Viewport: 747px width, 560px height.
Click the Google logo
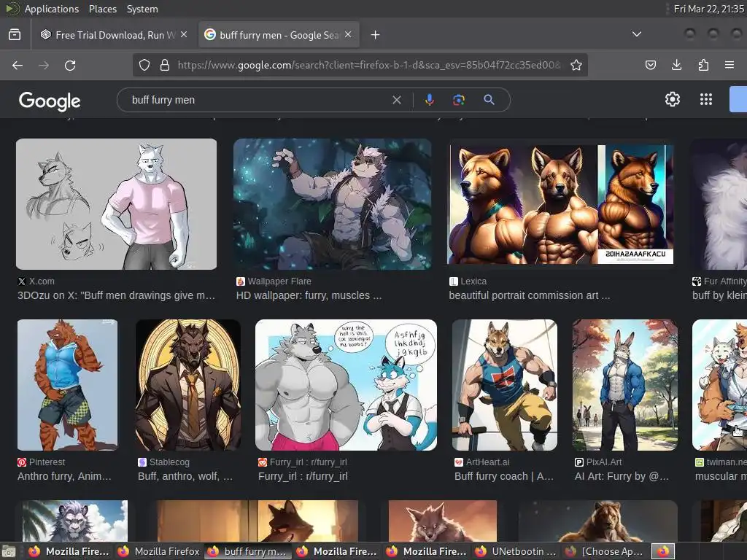[50, 101]
